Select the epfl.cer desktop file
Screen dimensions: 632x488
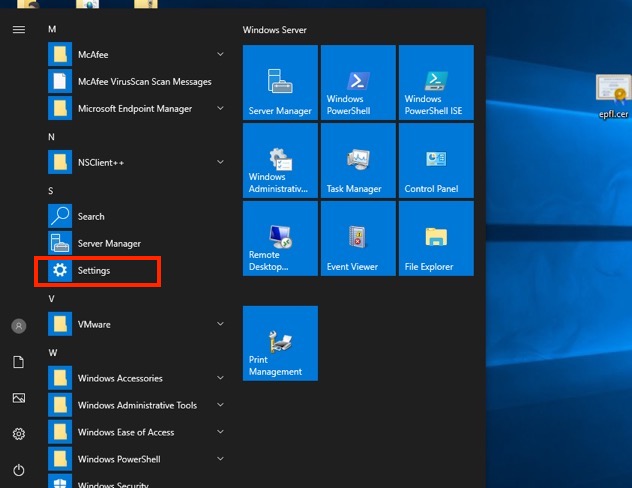[x=613, y=97]
